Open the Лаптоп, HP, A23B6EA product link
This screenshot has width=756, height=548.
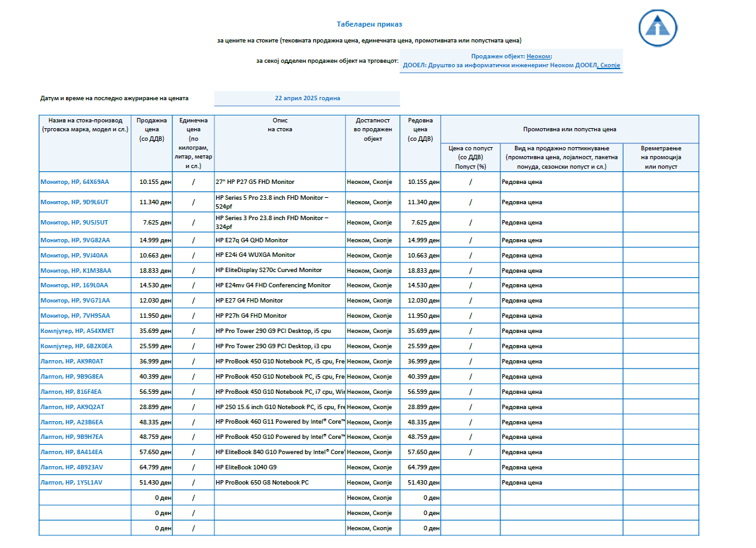[x=72, y=422]
